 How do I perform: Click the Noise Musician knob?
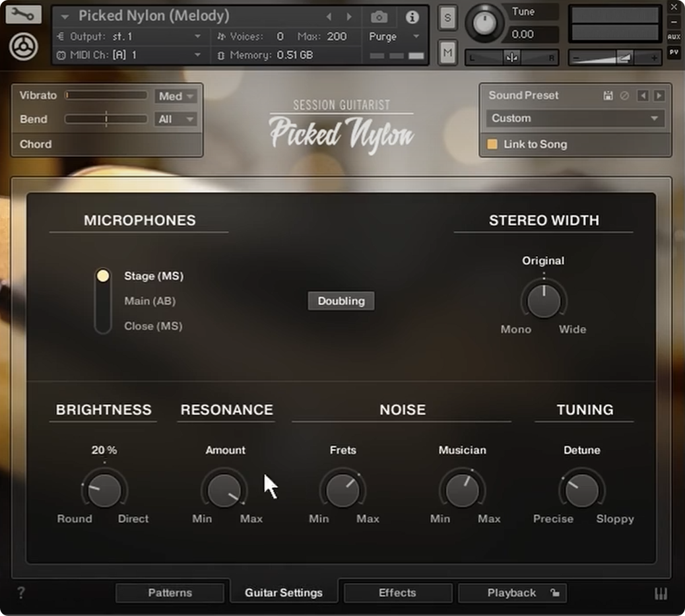coord(462,490)
